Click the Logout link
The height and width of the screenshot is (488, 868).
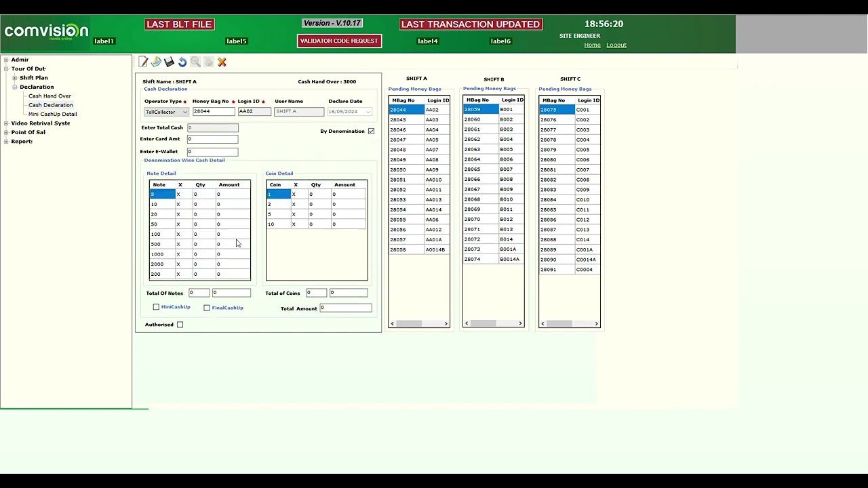616,45
